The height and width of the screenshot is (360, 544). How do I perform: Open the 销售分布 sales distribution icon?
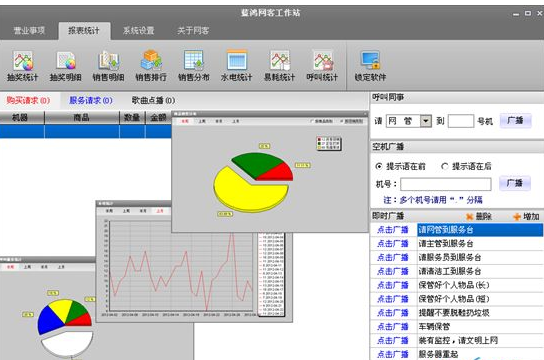tap(194, 66)
